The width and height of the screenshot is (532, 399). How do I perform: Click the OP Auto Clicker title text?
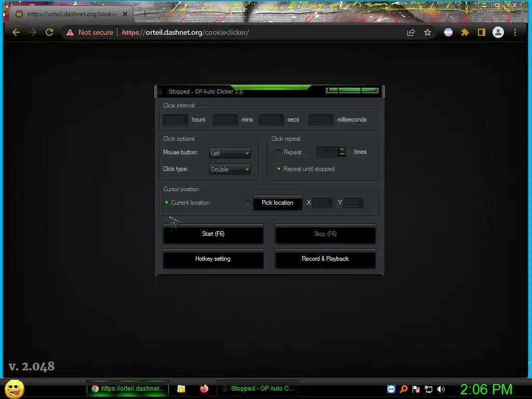[206, 91]
